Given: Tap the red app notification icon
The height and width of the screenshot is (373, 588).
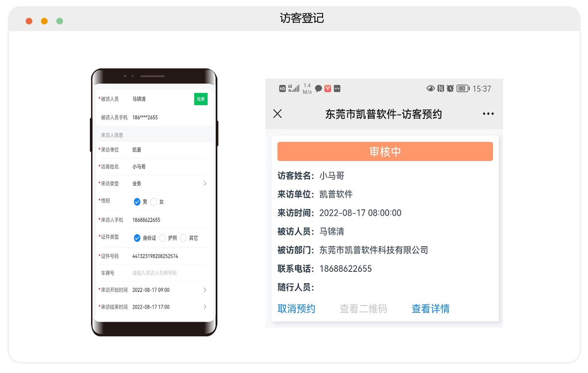Looking at the screenshot, I should (328, 89).
